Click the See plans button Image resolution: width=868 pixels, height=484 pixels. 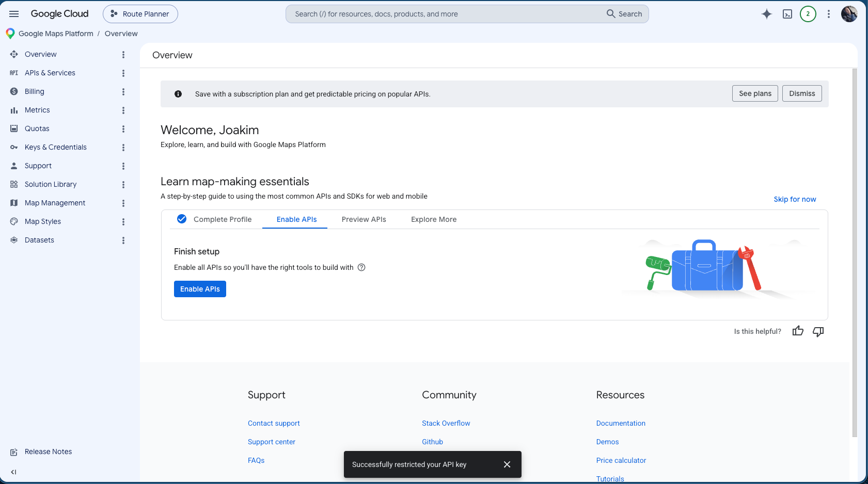tap(755, 93)
